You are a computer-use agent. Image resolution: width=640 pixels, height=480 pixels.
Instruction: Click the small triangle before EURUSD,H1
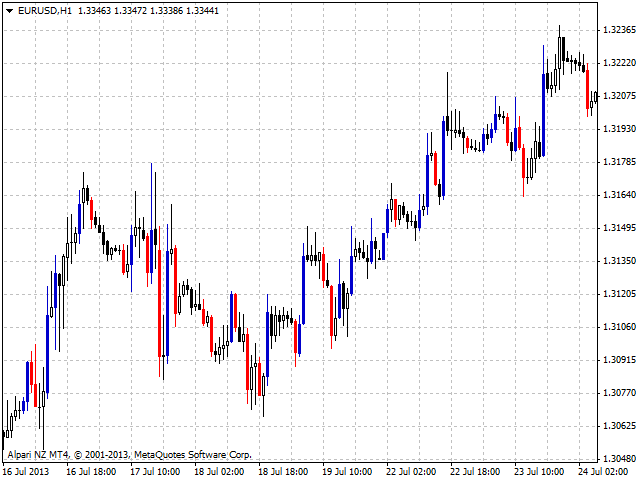click(x=9, y=10)
